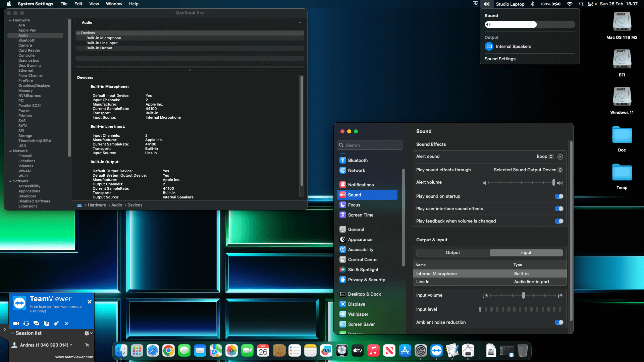Click the remote control cursor icon beside Andres
This screenshot has height=362, width=644.
pos(87,345)
